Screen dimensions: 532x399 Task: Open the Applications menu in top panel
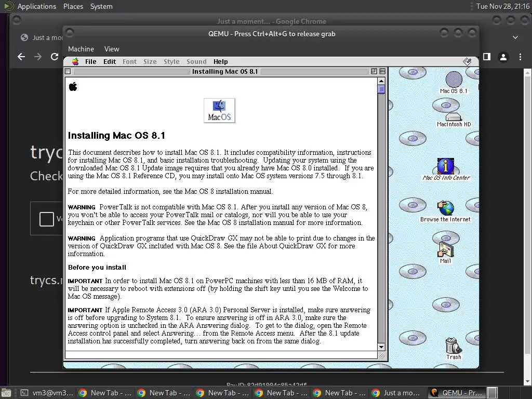37,6
